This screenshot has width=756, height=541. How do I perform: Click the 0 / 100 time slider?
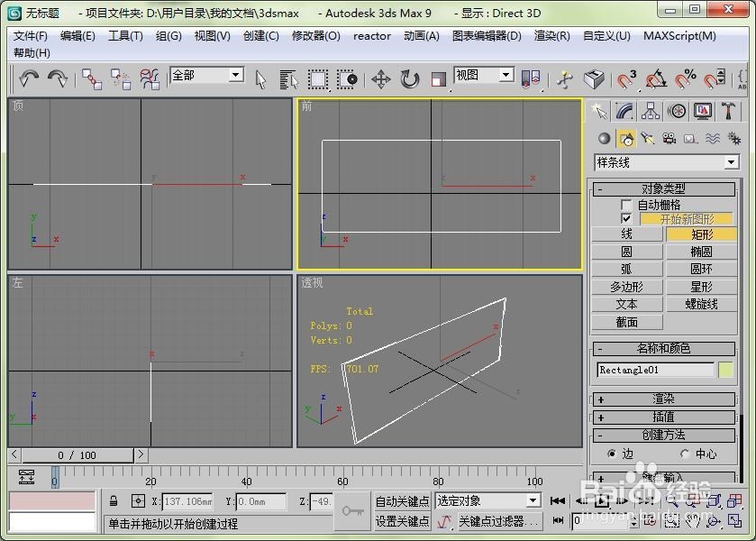[77, 455]
